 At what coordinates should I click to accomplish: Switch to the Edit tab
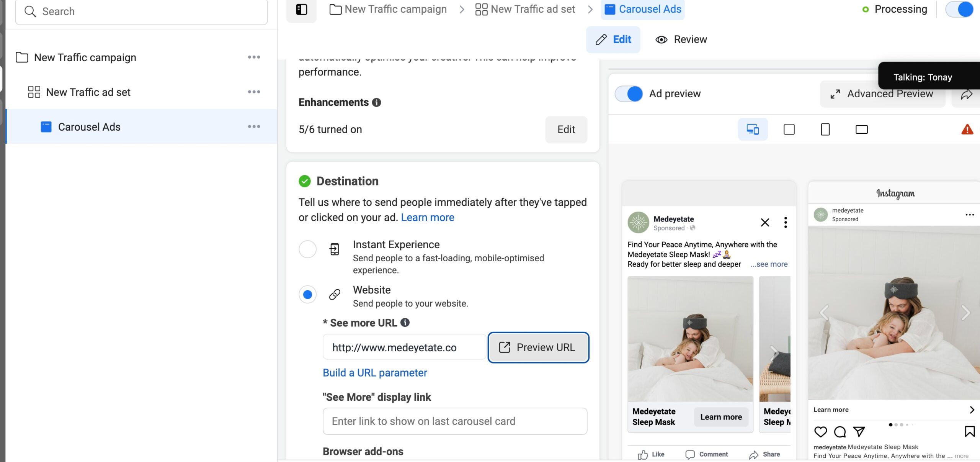coord(613,39)
